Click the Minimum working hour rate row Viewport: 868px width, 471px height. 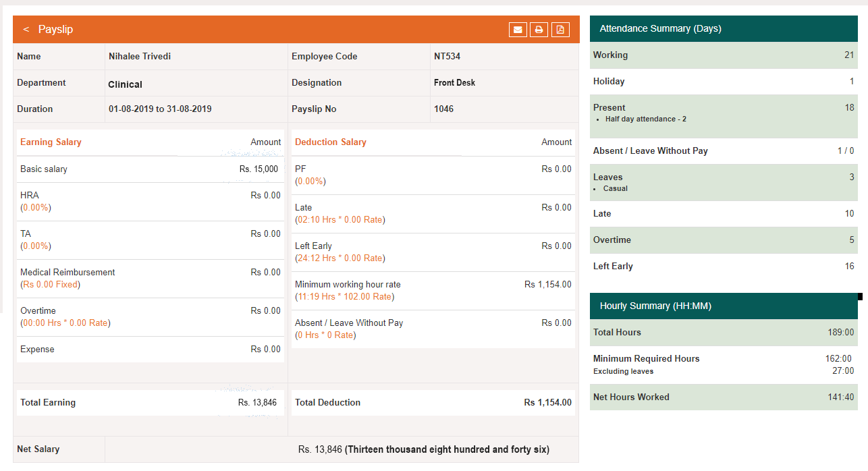pyautogui.click(x=433, y=291)
